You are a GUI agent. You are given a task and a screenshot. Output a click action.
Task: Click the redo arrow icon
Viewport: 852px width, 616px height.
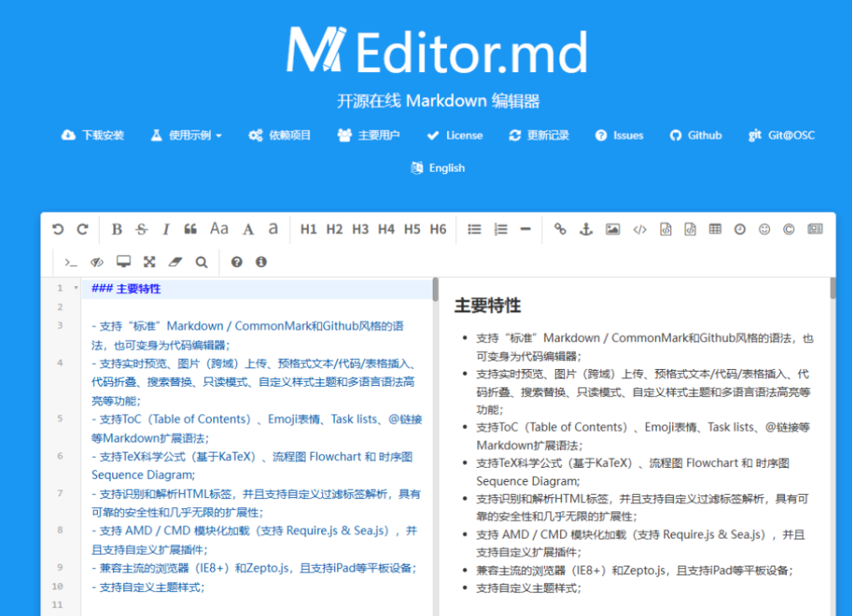pyautogui.click(x=83, y=229)
